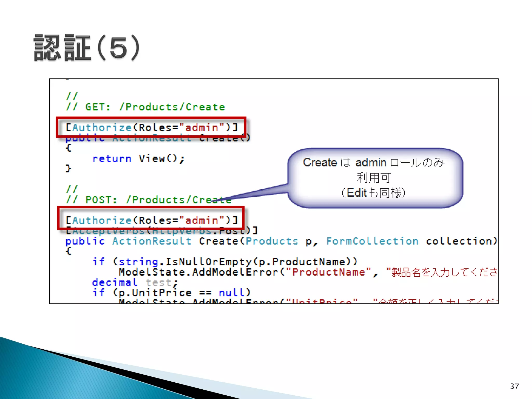532x399 pixels.
Task: Click the slide number 37
Action: pyautogui.click(x=514, y=386)
